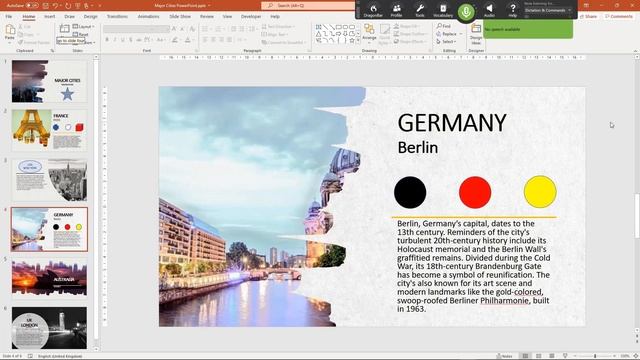The width and height of the screenshot is (640, 360).
Task: Open the Dragon Tools menu
Action: pos(420,11)
